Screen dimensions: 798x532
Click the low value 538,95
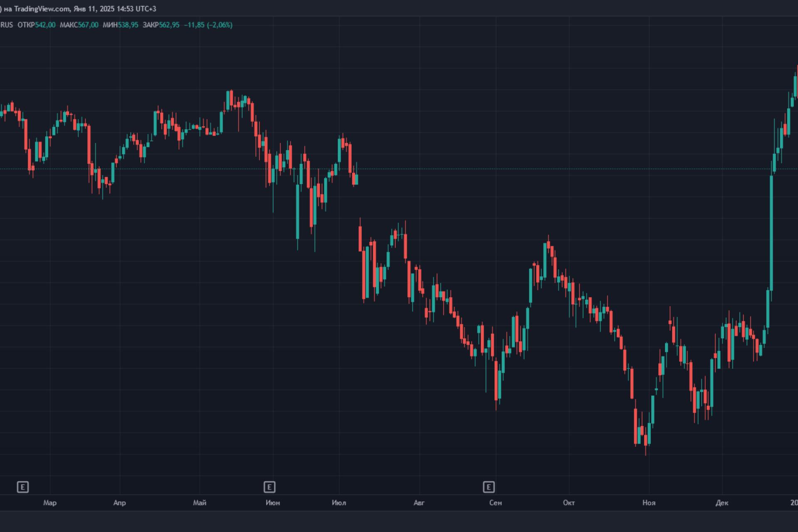click(x=128, y=25)
